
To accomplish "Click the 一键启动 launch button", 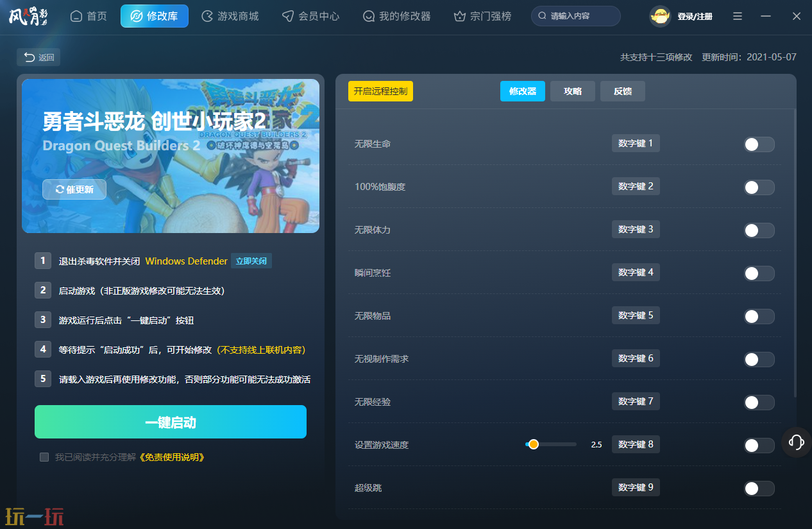I will coord(171,422).
